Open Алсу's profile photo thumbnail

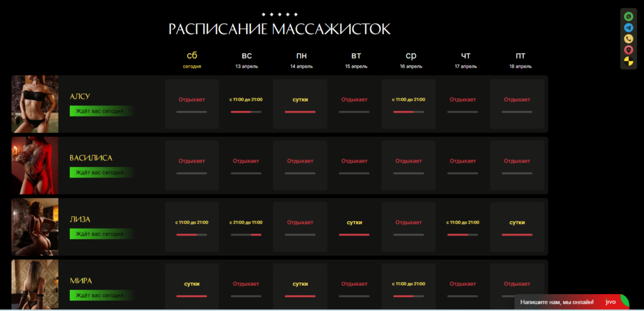click(35, 104)
